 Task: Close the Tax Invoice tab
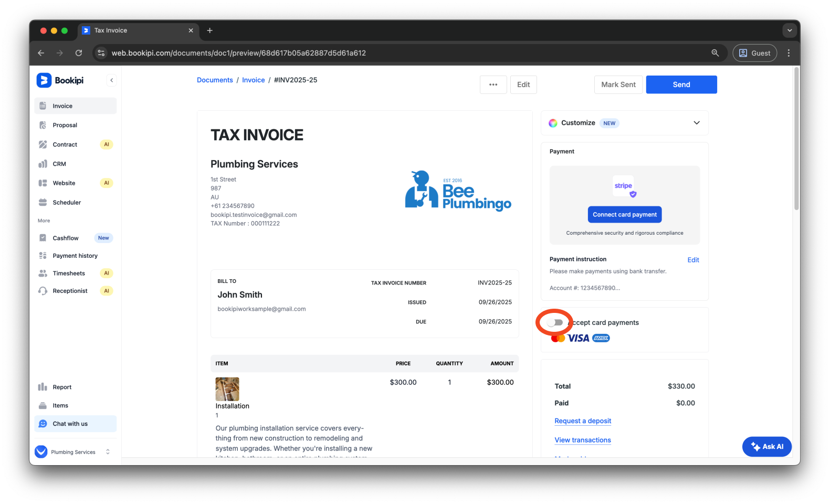(191, 30)
